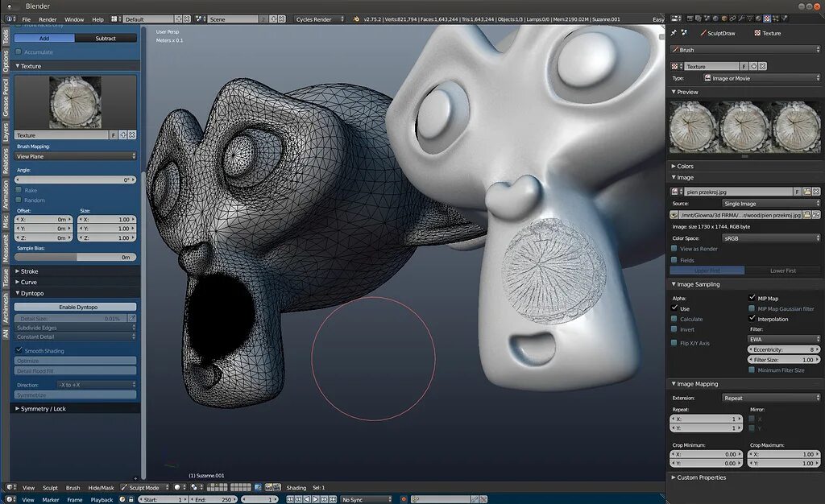Open the Scene properties tab icon

(707, 19)
